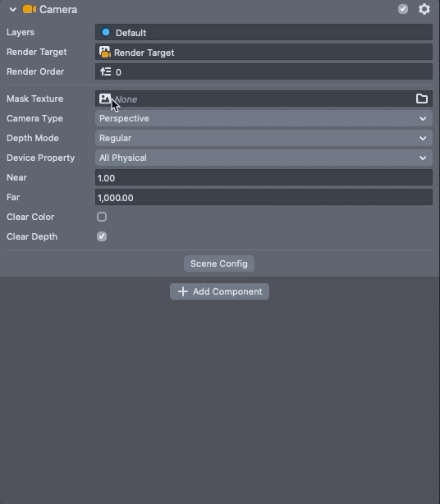The height and width of the screenshot is (504, 440).
Task: Click the orange Camera component icon
Action: tap(30, 9)
